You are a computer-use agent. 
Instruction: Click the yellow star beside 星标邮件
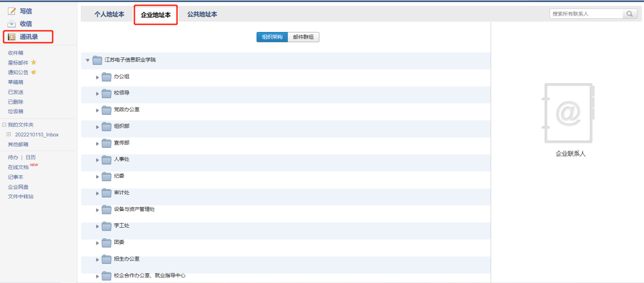[34, 62]
